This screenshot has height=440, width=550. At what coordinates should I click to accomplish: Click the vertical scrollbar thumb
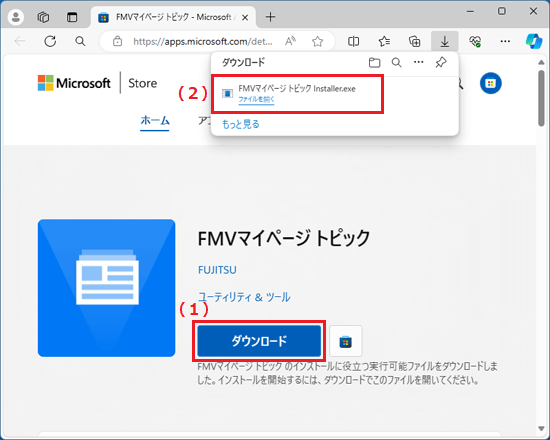[x=541, y=98]
